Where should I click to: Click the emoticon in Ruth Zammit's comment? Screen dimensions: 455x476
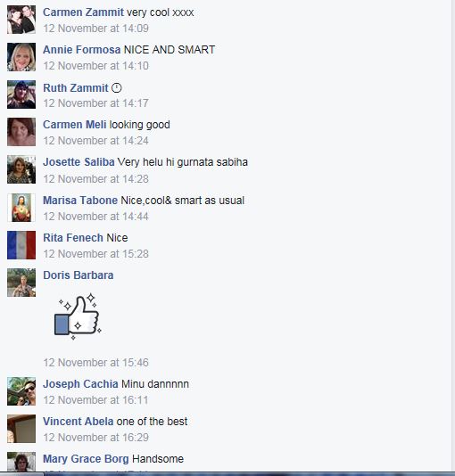(117, 88)
